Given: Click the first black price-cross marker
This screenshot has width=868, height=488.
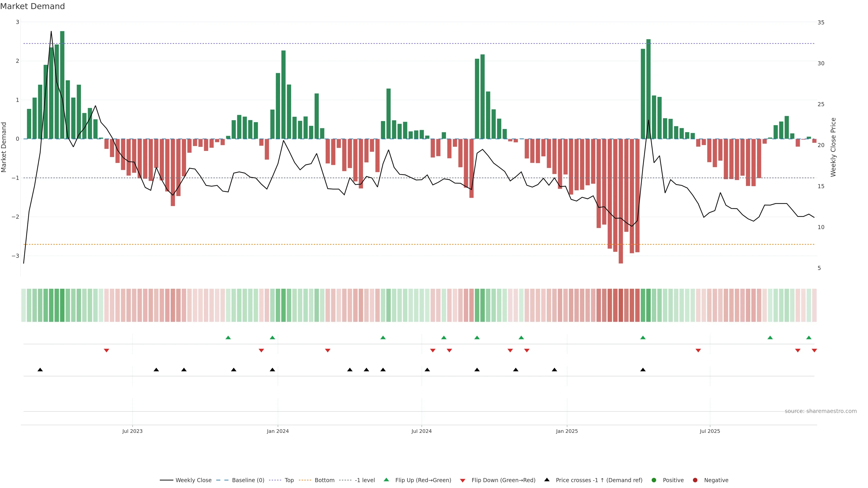Looking at the screenshot, I should [40, 370].
